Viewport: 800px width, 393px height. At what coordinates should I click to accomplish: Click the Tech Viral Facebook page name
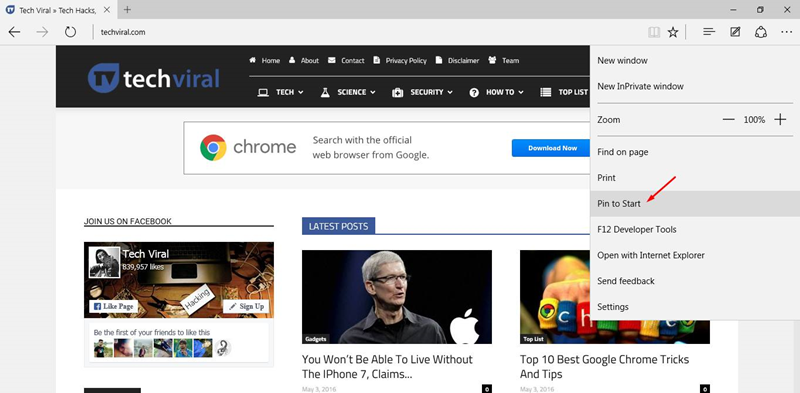pyautogui.click(x=145, y=254)
